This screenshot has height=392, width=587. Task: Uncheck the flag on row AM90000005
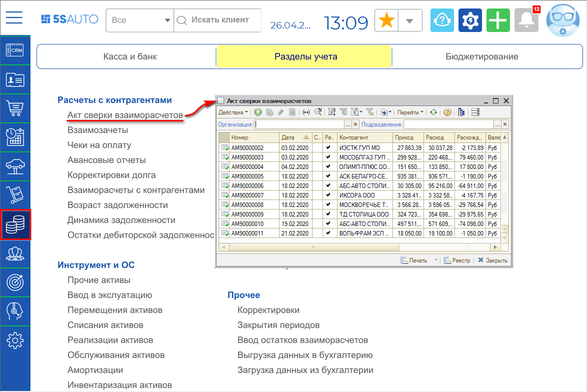[x=328, y=176]
